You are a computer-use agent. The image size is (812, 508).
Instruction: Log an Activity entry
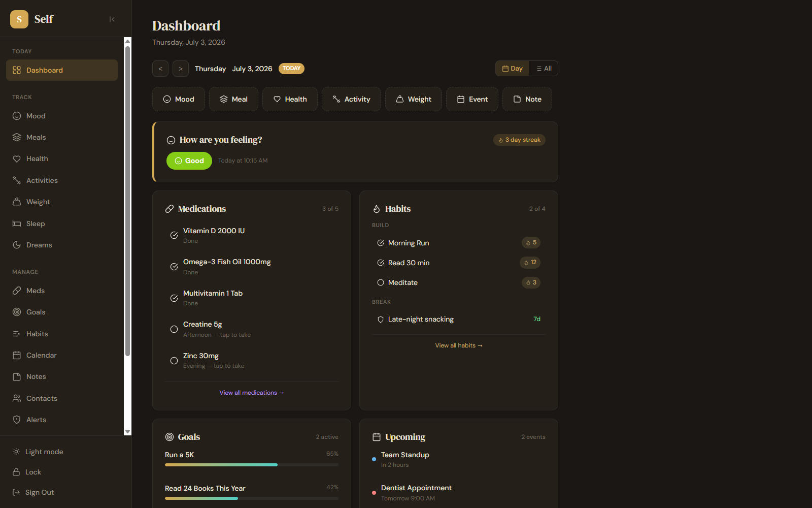click(351, 99)
